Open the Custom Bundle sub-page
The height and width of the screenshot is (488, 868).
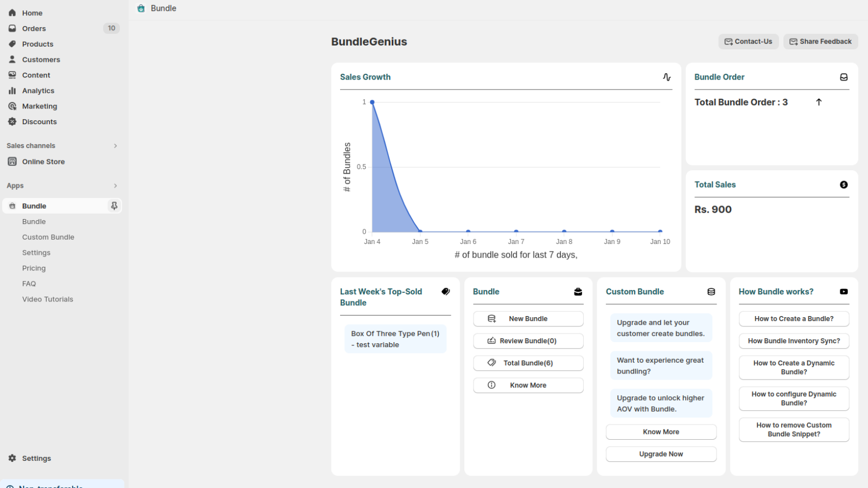coord(48,237)
